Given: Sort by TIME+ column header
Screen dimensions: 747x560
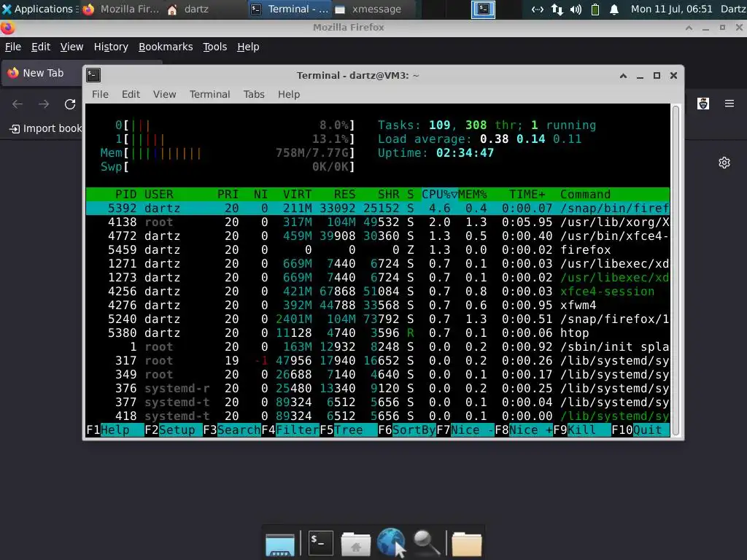Looking at the screenshot, I should coord(527,194).
